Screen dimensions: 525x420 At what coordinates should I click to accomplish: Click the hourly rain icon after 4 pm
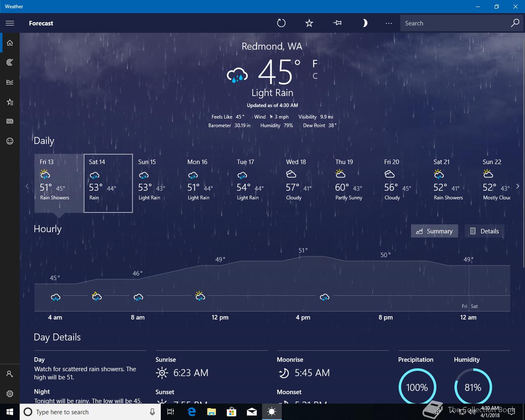pos(324,297)
